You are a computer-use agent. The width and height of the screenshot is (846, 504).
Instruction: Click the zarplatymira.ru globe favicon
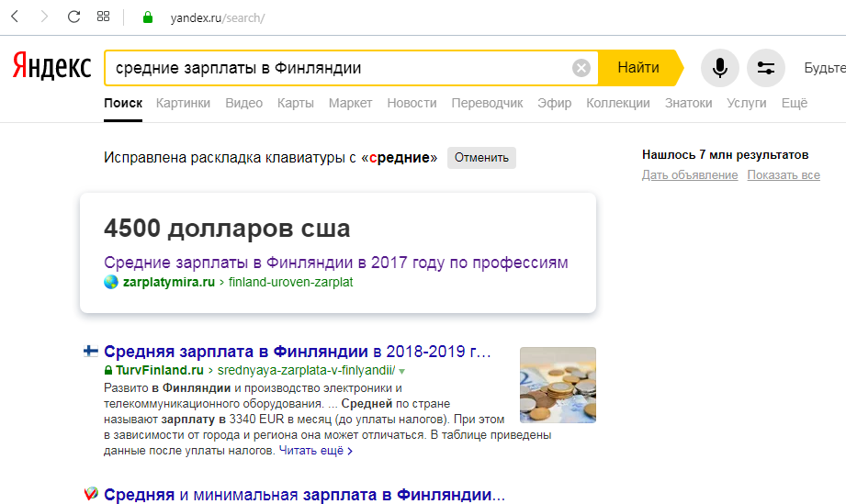pos(110,282)
